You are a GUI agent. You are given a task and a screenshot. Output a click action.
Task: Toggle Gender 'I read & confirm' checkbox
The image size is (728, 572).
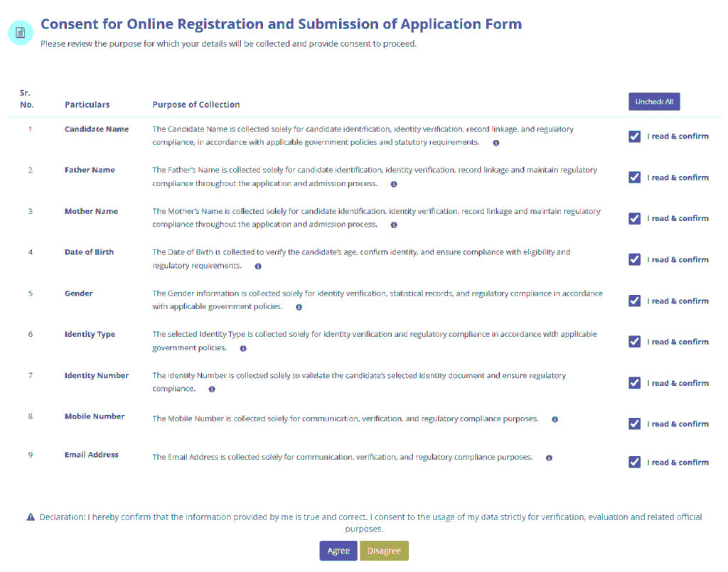click(x=635, y=301)
